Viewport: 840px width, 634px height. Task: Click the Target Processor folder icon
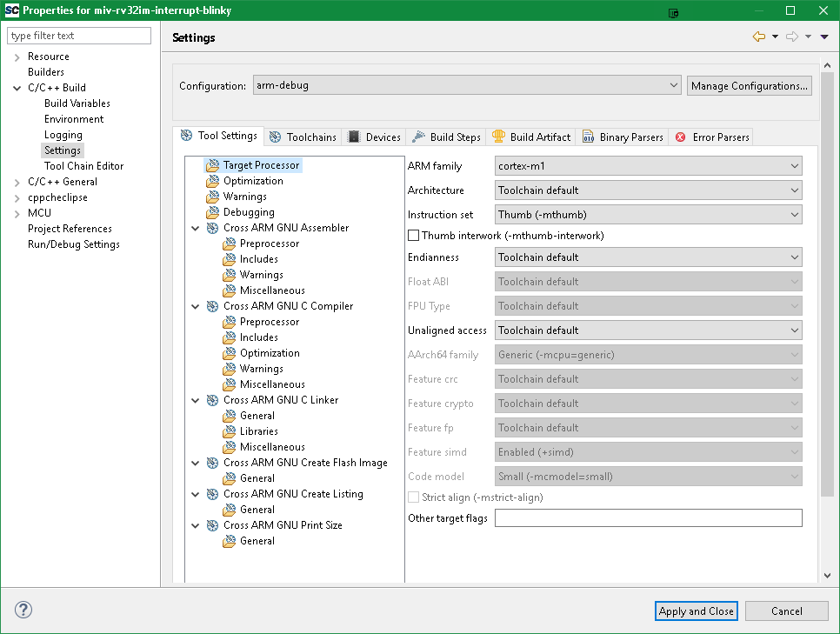[213, 165]
